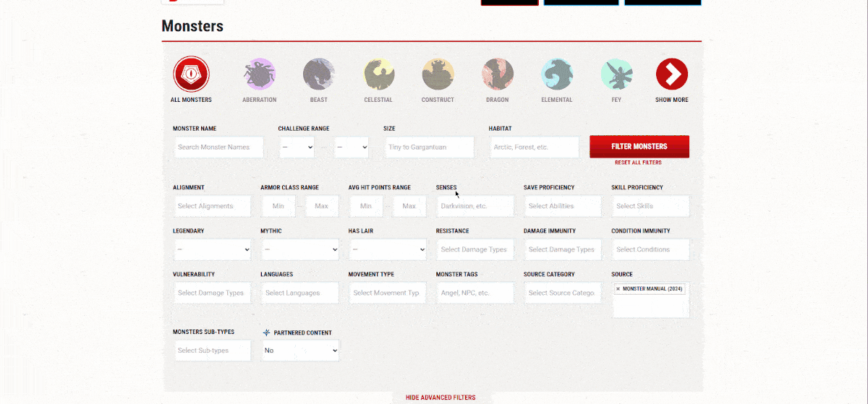
Task: Click the Filter Monsters button
Action: (x=639, y=146)
